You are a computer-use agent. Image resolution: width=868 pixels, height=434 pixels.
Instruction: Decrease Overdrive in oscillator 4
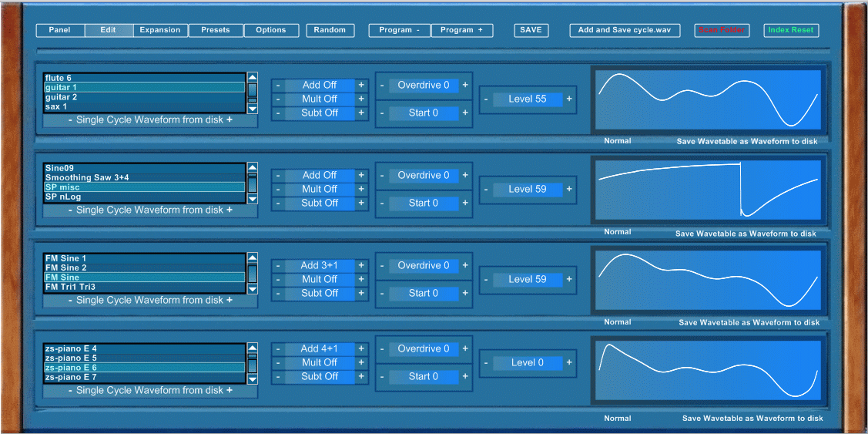[382, 348]
